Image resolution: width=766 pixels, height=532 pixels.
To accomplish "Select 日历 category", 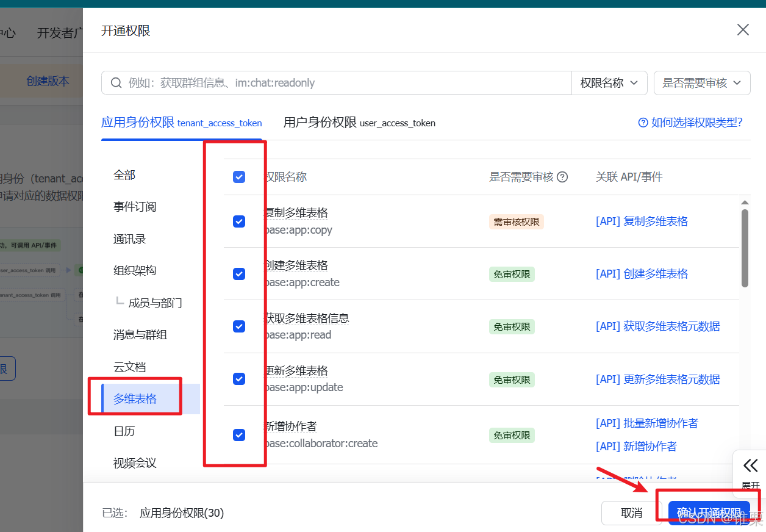I will (x=124, y=431).
